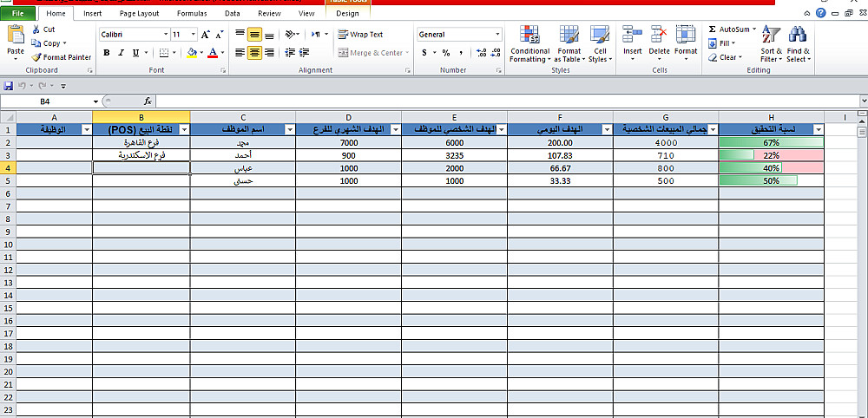Open Format as Table
The height and width of the screenshot is (418, 868).
(x=569, y=44)
